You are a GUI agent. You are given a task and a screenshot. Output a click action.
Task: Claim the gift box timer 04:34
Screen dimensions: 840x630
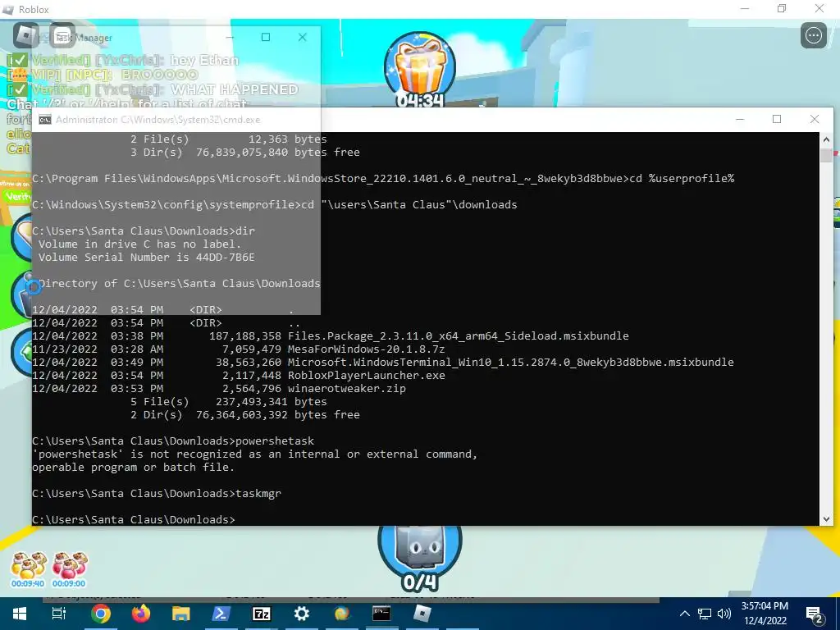click(x=420, y=70)
